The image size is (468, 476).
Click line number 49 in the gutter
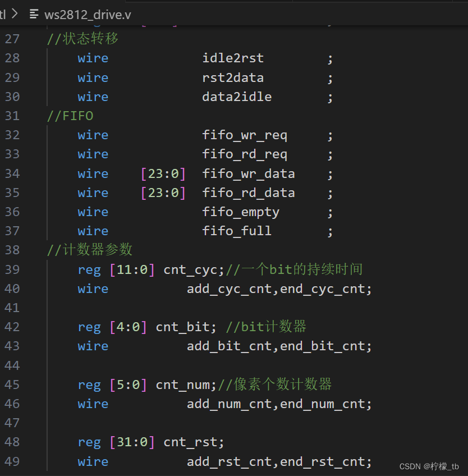12,461
